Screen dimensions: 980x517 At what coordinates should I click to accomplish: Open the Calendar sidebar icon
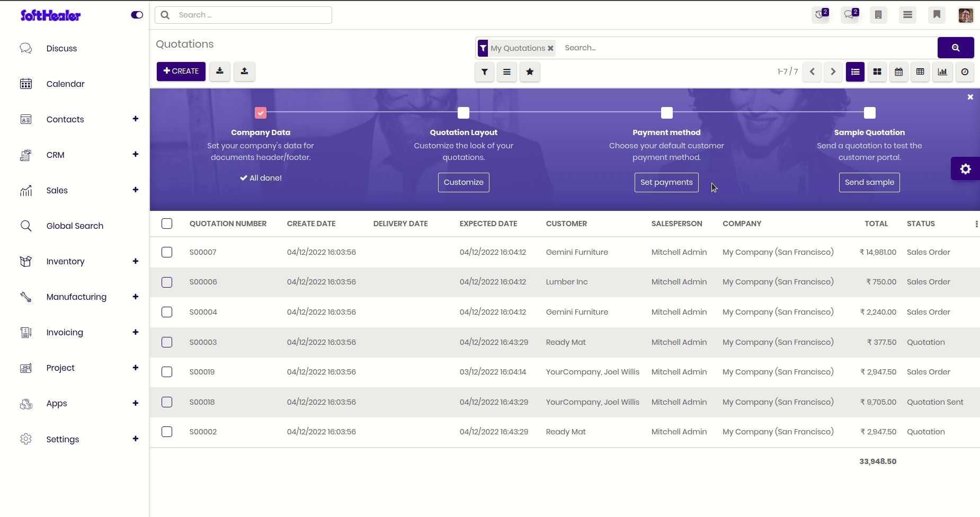26,84
